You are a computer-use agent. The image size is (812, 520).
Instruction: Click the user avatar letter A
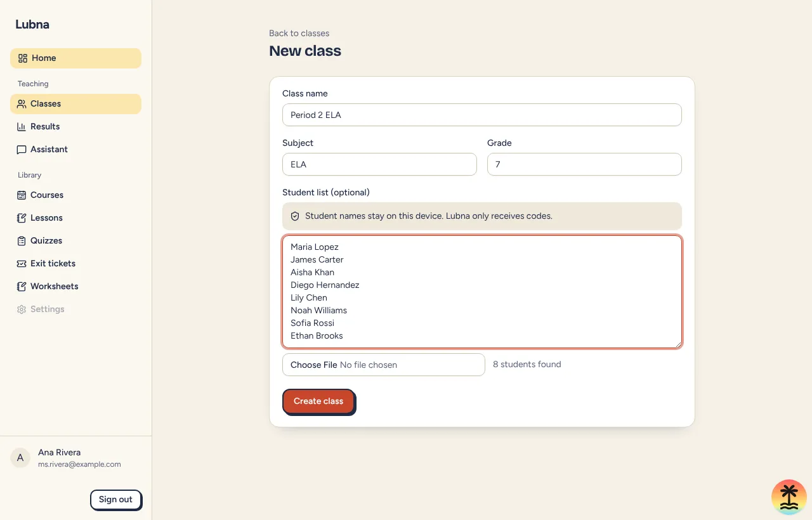click(x=20, y=458)
